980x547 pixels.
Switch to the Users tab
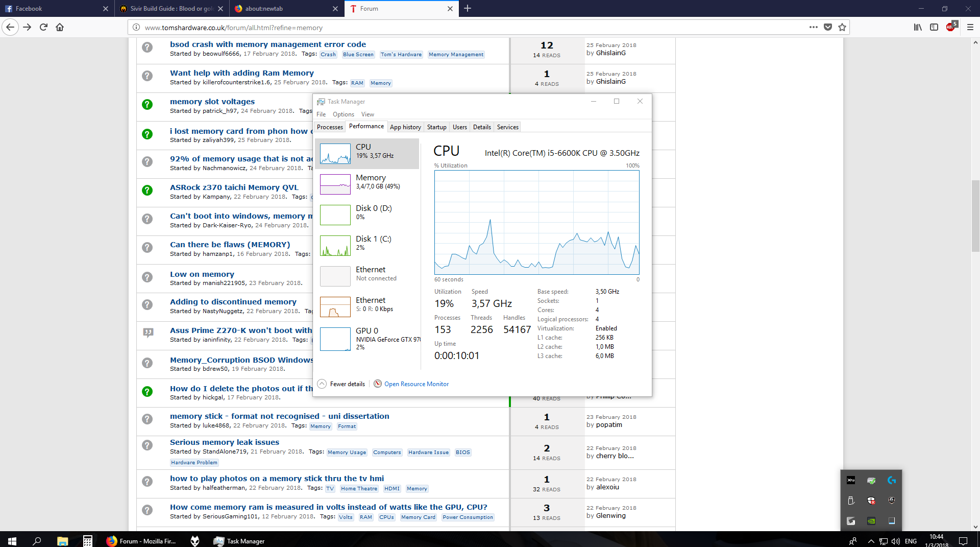(x=459, y=127)
